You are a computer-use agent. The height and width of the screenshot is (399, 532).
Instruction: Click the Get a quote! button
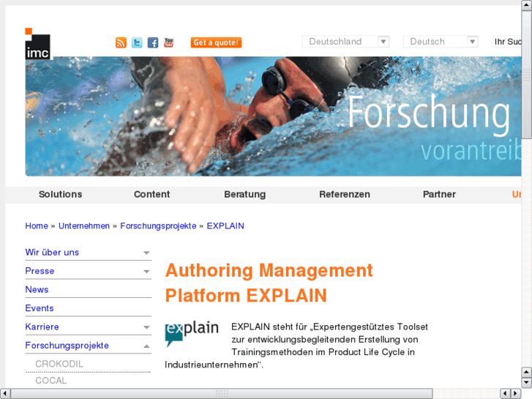pyautogui.click(x=216, y=42)
